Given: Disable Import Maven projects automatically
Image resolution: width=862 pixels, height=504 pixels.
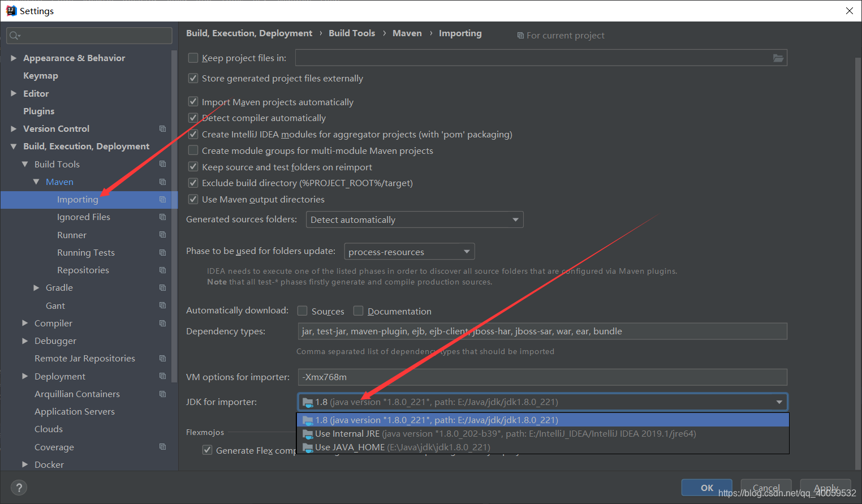Looking at the screenshot, I should click(193, 102).
